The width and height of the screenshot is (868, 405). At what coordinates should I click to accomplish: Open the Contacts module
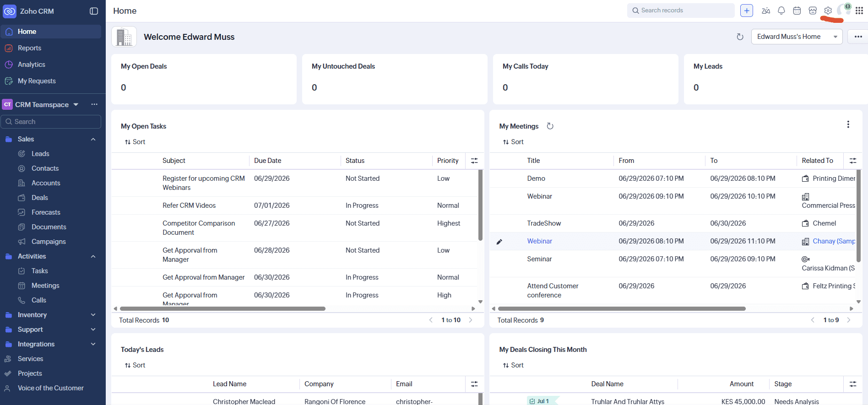click(x=45, y=168)
